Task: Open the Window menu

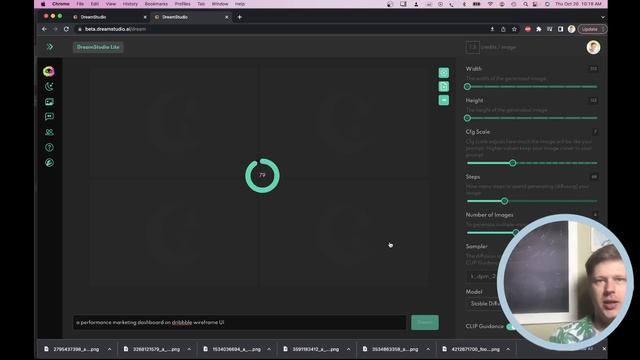Action: pos(220,4)
